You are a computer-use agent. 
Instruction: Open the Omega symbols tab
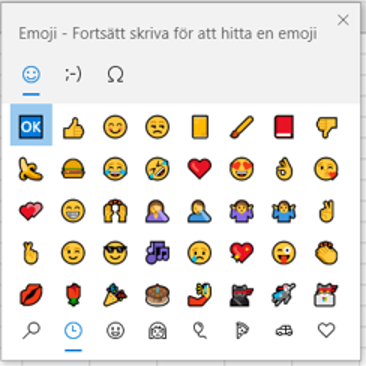115,74
